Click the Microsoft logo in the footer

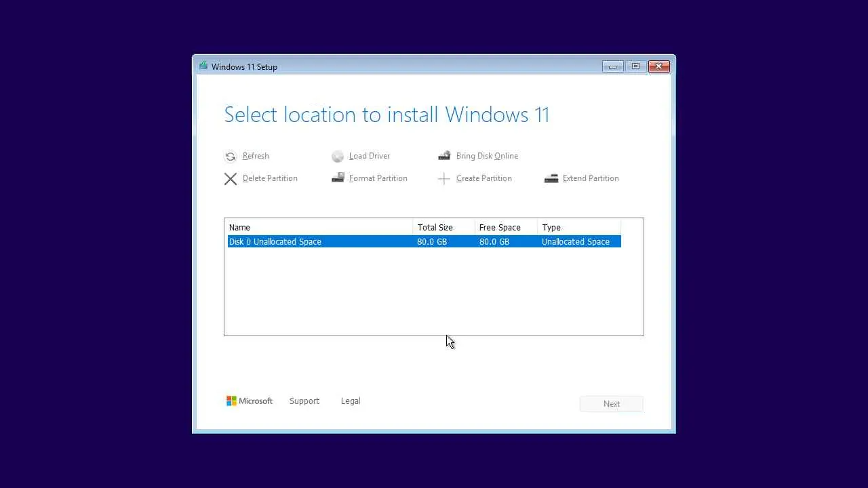coord(250,401)
